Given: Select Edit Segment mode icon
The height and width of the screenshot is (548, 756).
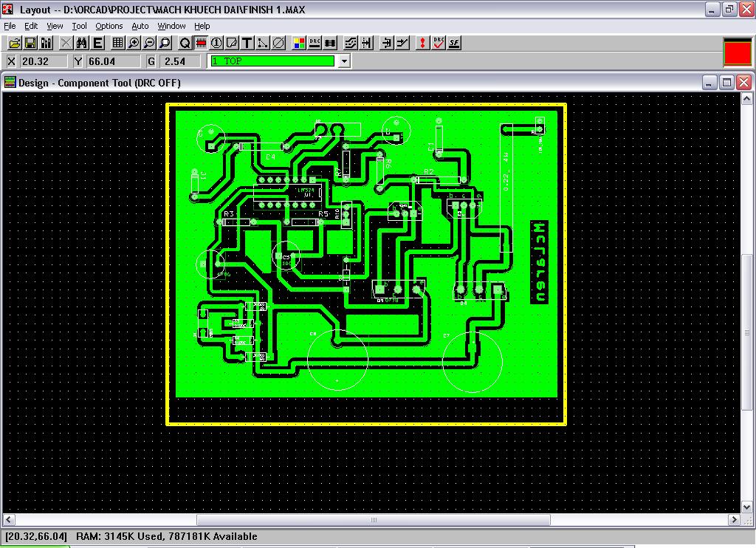Looking at the screenshot, I should pos(387,44).
